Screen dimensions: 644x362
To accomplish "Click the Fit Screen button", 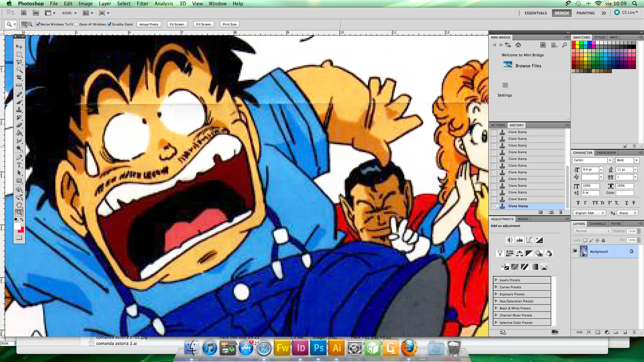I will [x=177, y=24].
